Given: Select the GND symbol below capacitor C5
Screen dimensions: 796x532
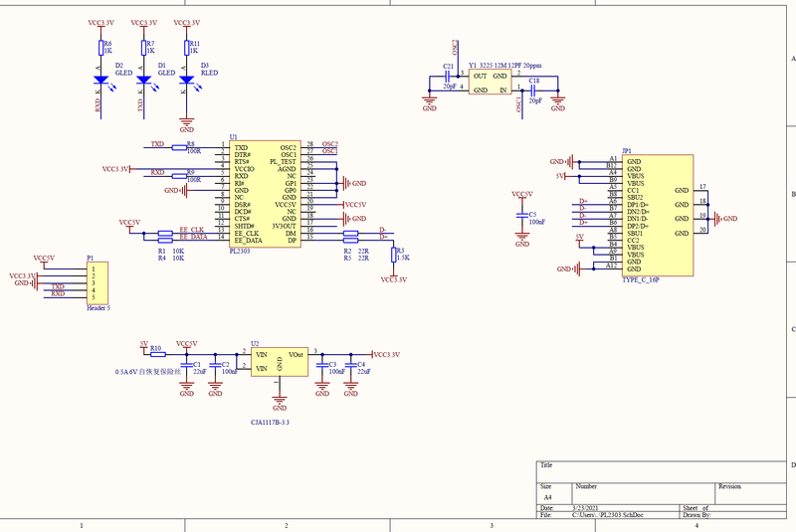Looking at the screenshot, I should point(522,238).
